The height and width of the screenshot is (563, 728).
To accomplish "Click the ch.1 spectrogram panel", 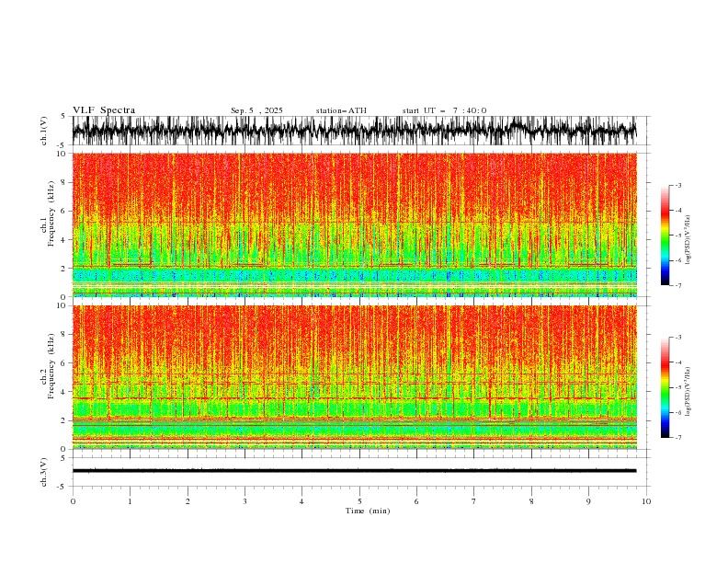I will [x=355, y=224].
